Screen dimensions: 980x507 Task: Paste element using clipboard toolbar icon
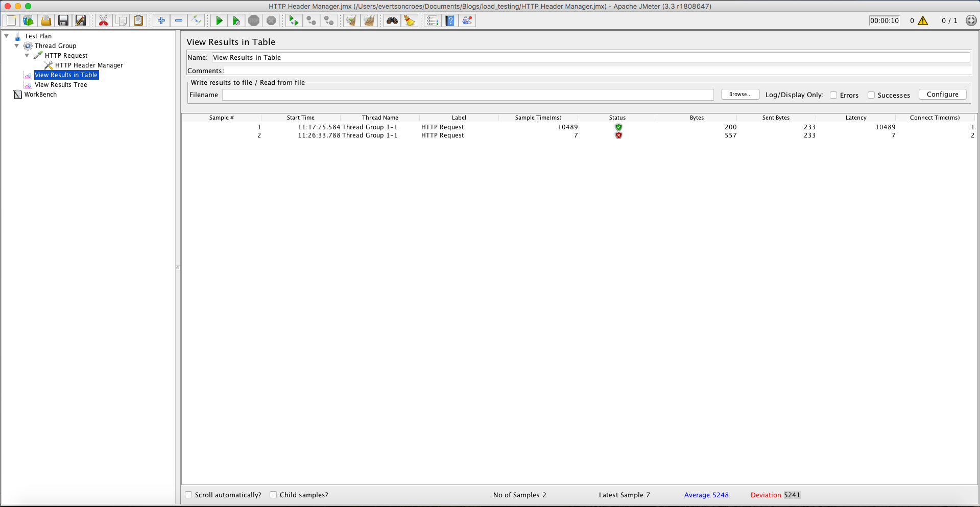(138, 20)
